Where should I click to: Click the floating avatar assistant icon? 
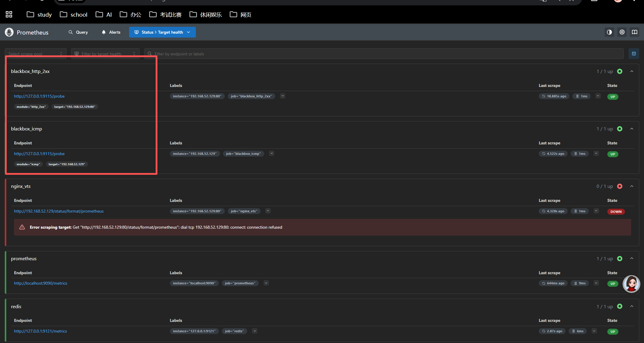[x=631, y=284]
